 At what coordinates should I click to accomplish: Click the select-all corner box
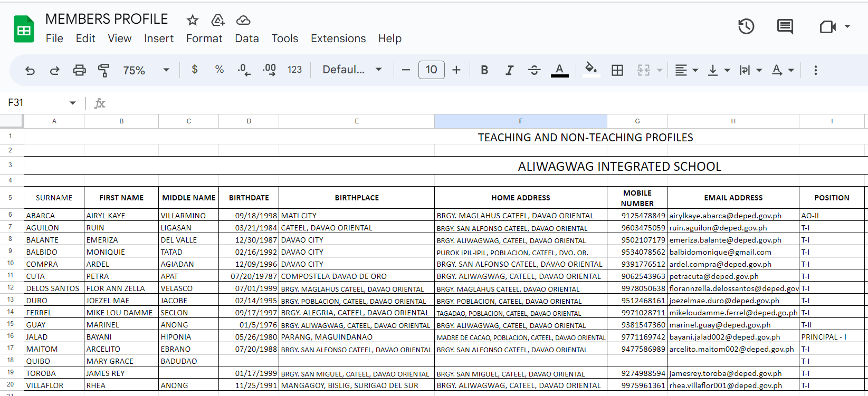point(12,121)
